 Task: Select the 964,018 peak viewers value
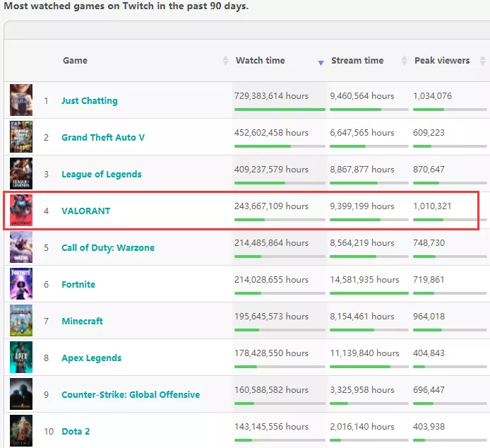(429, 317)
